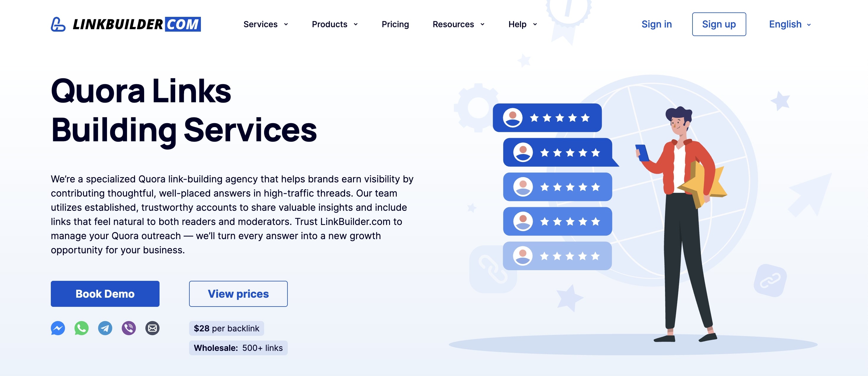The image size is (868, 376).
Task: Send a message via the email envelope icon
Action: tap(152, 328)
